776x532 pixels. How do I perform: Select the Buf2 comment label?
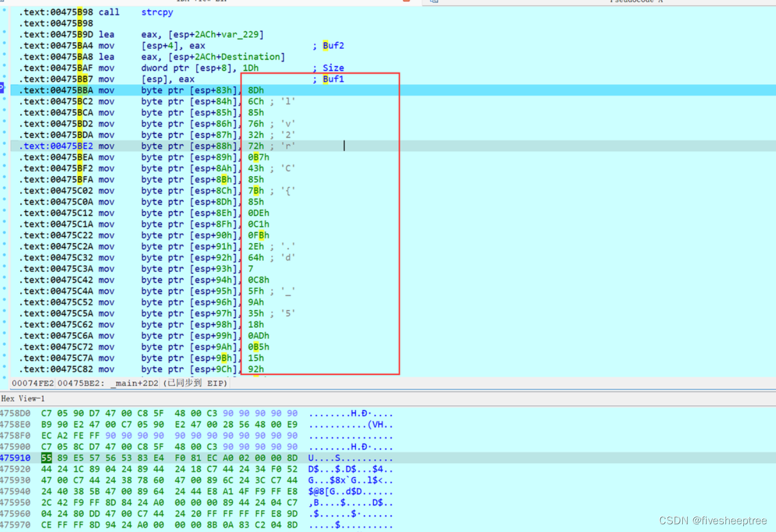pos(332,46)
